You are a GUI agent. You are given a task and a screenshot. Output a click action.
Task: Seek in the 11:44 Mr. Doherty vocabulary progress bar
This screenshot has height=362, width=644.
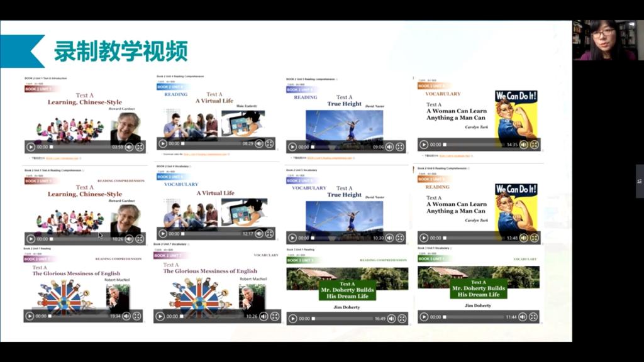click(474, 317)
